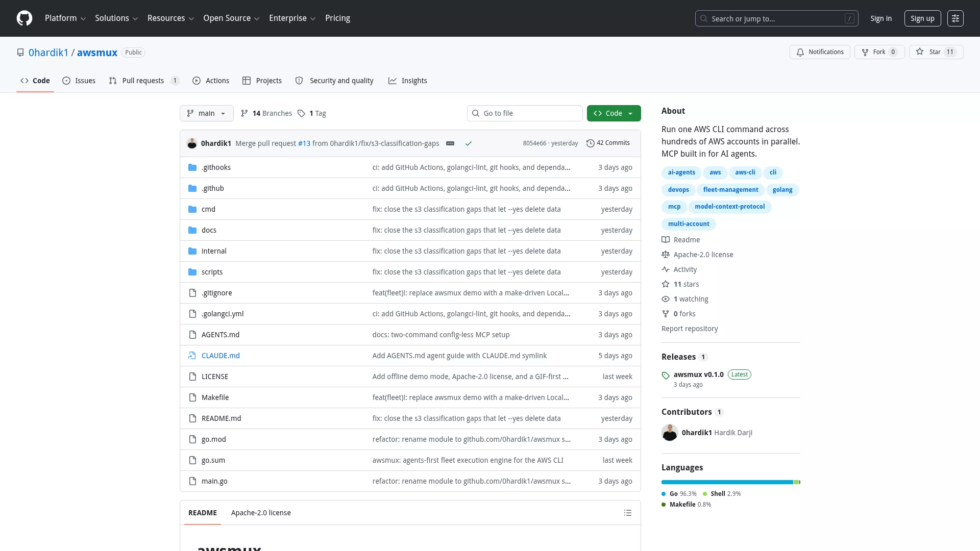Screen dimensions: 980x551
Task: Open the awsmux v0.1.0 release
Action: click(699, 374)
